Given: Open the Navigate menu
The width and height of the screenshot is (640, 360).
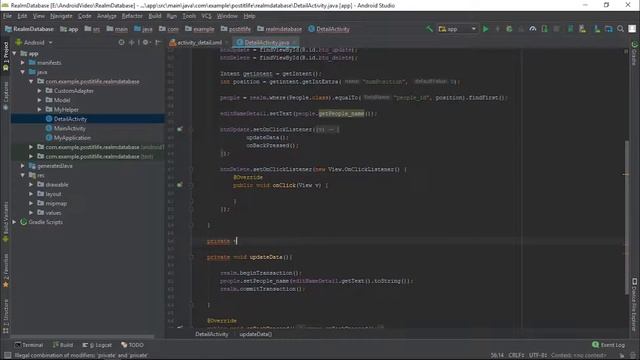Looking at the screenshot, I should coord(61,16).
